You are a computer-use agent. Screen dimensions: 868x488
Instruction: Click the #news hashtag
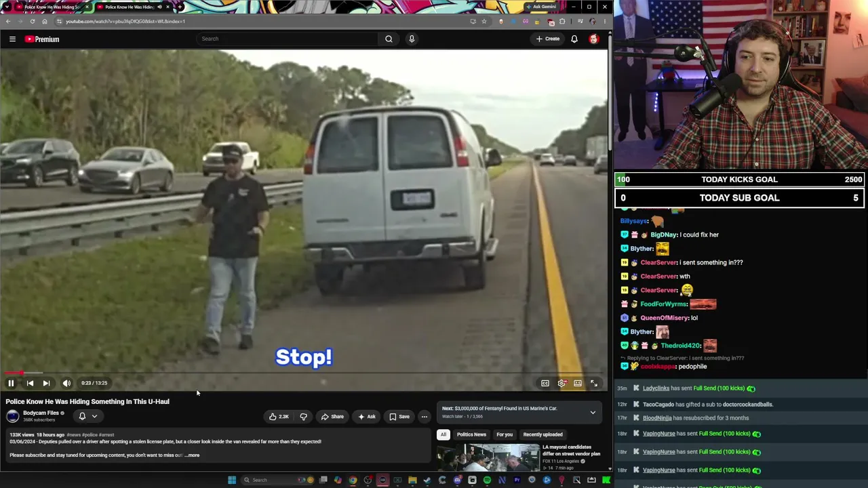tap(74, 435)
